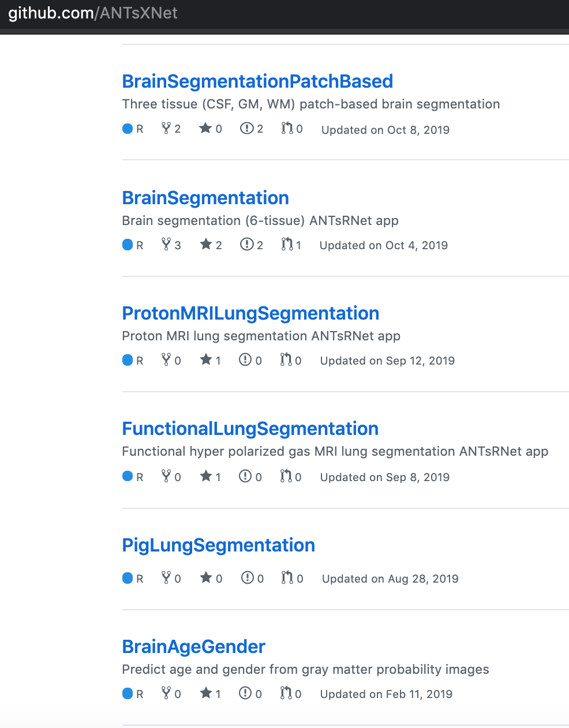Open the BrainAgeGender repository
569x728 pixels.
[x=193, y=647]
